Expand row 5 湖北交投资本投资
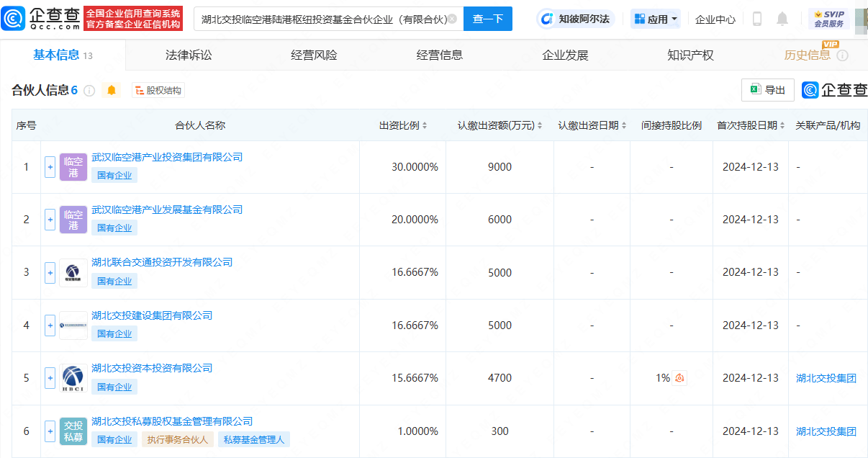The width and height of the screenshot is (868, 458). coord(50,378)
